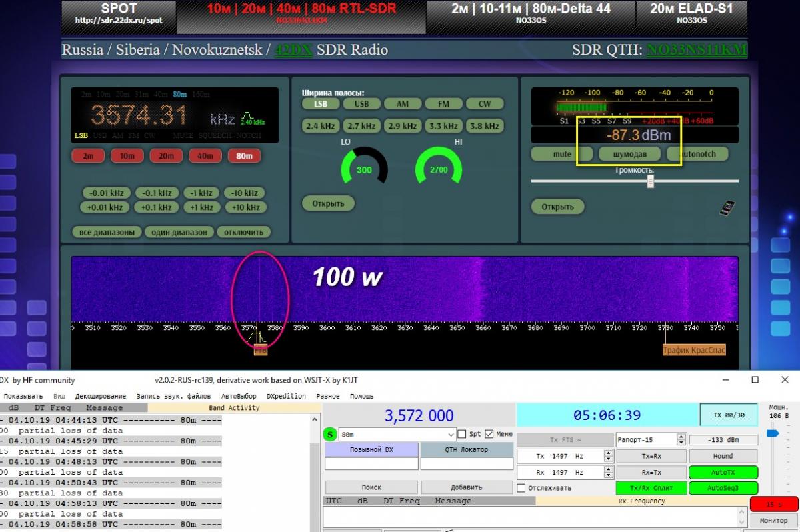
Task: Uncheck the Меню checkbox
Action: tap(489, 434)
